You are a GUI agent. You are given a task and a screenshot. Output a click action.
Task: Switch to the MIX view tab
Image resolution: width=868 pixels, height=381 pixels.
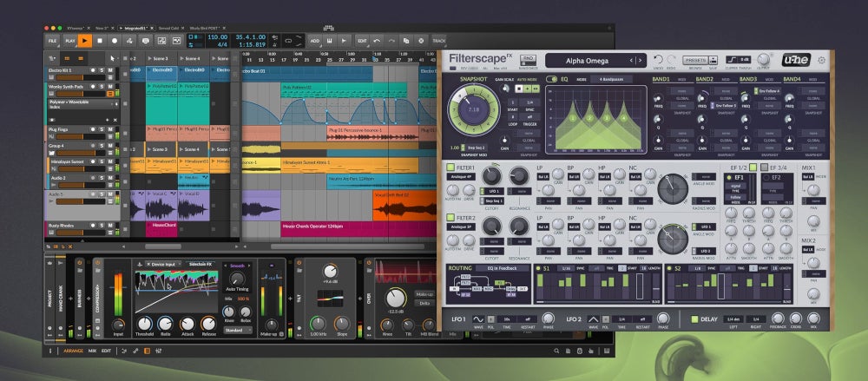click(91, 351)
